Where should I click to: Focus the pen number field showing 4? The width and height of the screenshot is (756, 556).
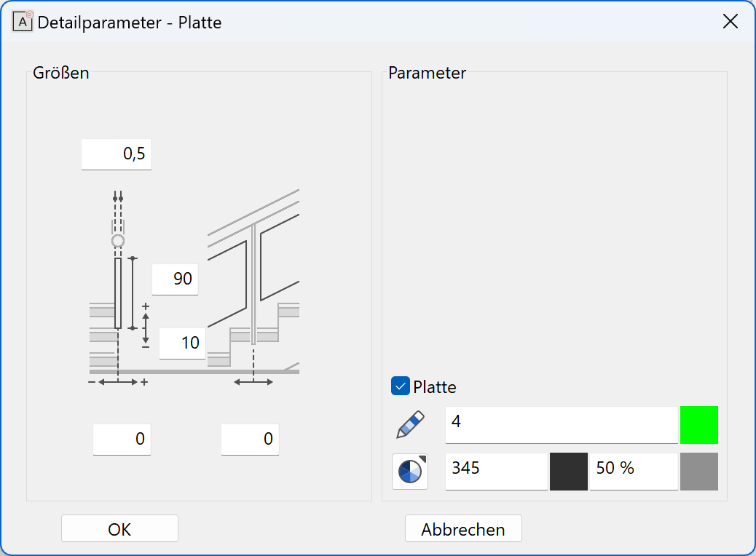(562, 424)
